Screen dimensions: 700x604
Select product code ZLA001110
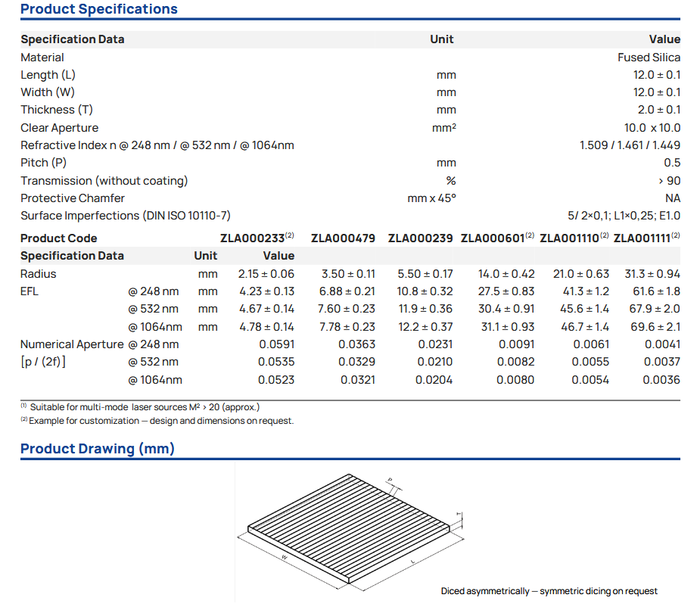(570, 238)
